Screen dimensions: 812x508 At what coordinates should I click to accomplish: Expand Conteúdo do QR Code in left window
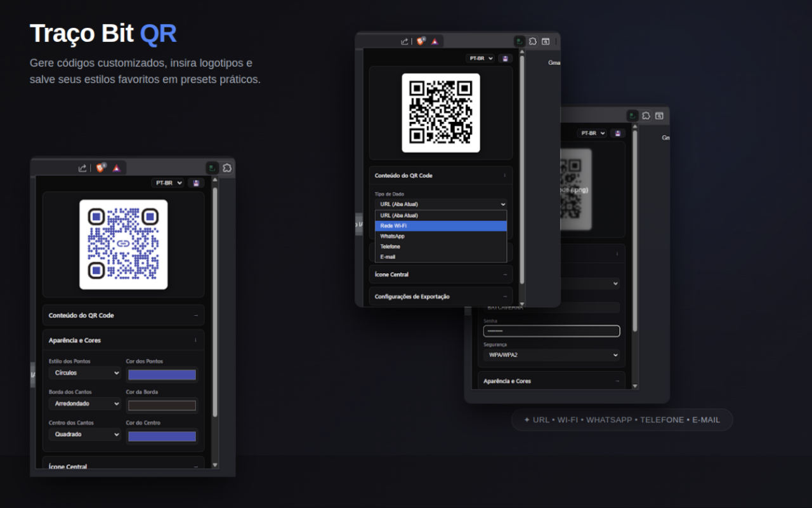124,315
